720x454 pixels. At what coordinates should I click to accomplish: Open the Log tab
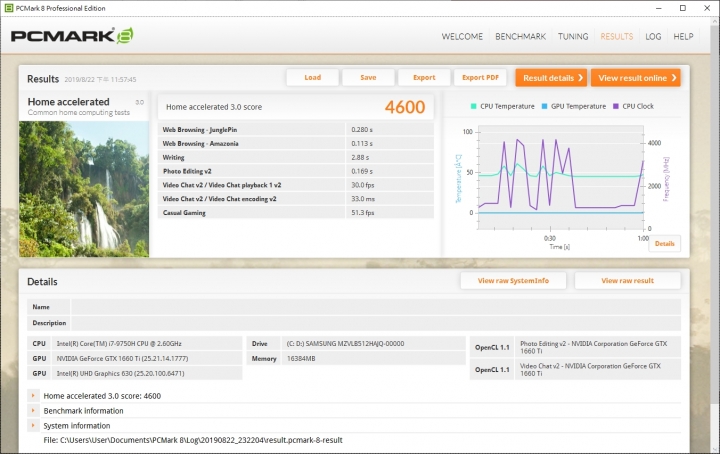pos(653,36)
